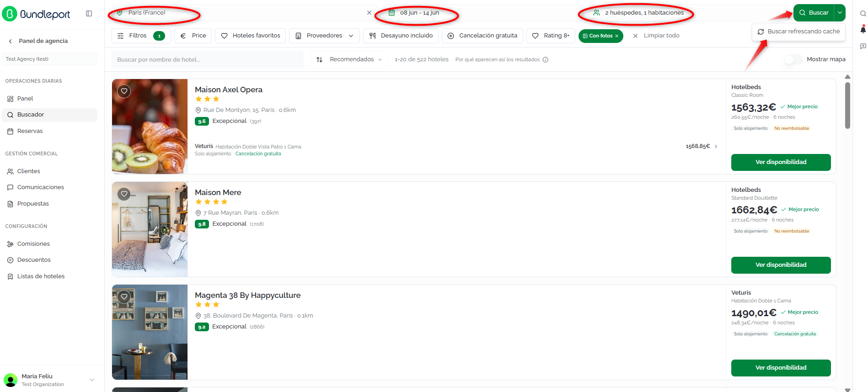Open the Proveedores dropdown

tap(325, 36)
